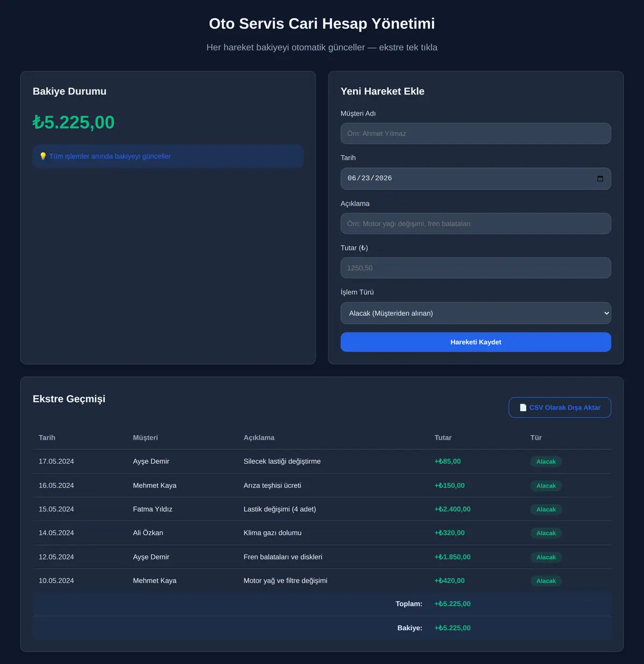Click the Alacak badge in the Arıza teşhisi row
Image resolution: width=644 pixels, height=664 pixels.
(x=546, y=486)
